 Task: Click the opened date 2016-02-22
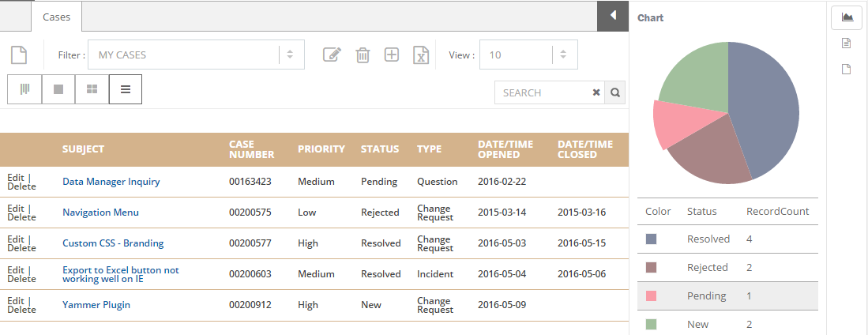click(x=502, y=181)
